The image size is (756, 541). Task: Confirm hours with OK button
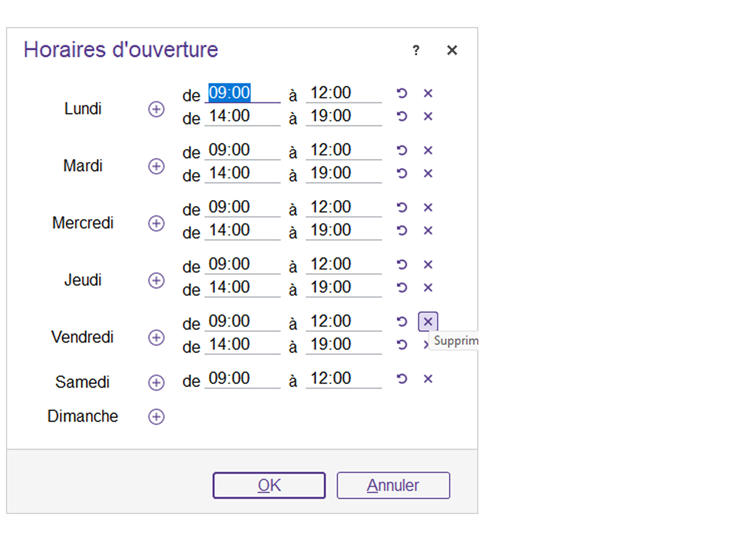(x=269, y=485)
